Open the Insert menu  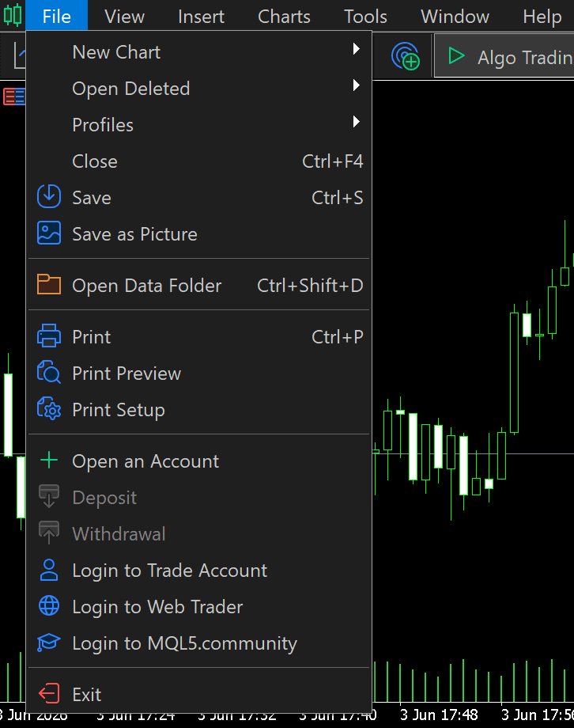[x=201, y=17]
